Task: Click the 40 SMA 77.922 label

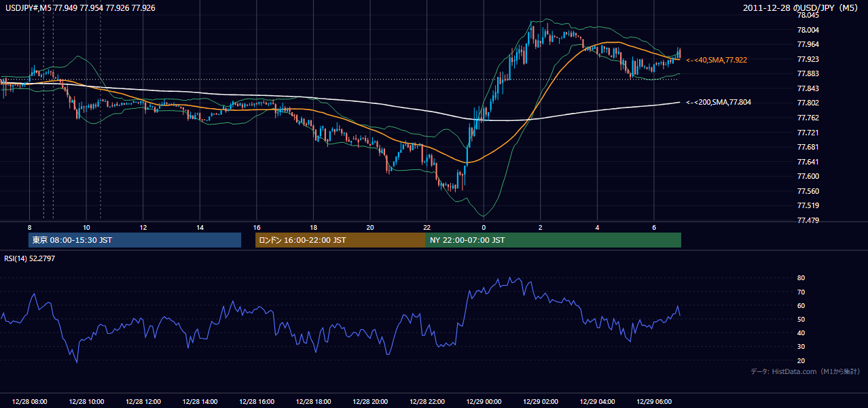Action: pyautogui.click(x=717, y=60)
